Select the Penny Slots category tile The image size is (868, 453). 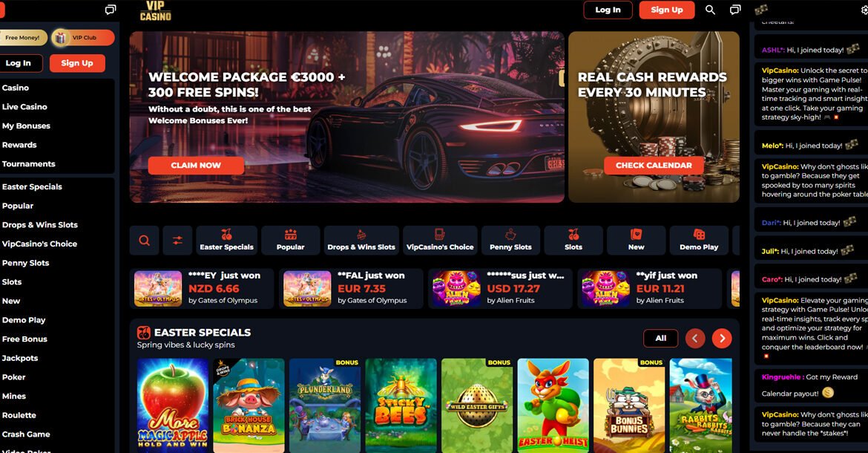(510, 241)
